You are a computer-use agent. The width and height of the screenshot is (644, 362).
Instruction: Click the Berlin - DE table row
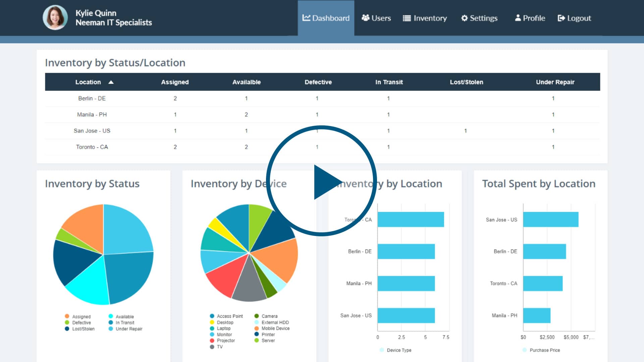[92, 98]
